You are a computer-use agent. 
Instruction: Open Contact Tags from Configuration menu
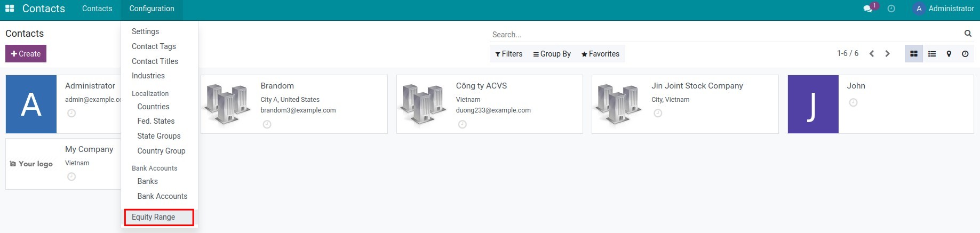pos(154,46)
